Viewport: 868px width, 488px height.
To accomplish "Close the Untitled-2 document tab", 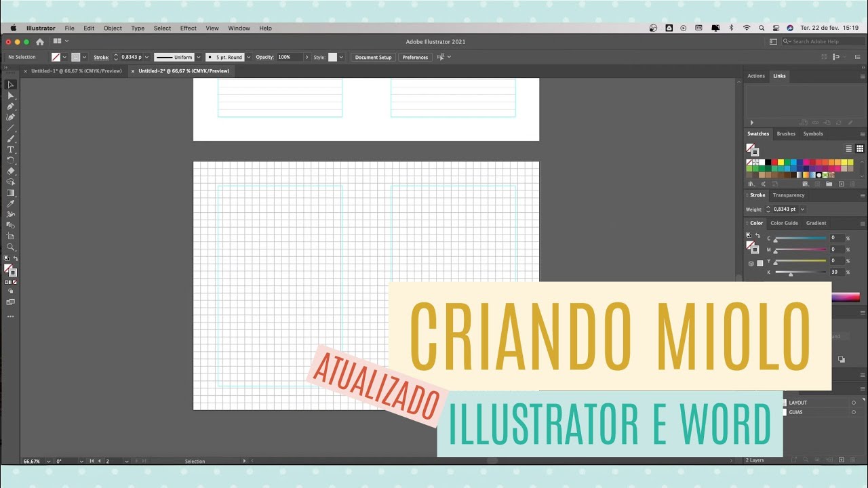I will pos(134,70).
